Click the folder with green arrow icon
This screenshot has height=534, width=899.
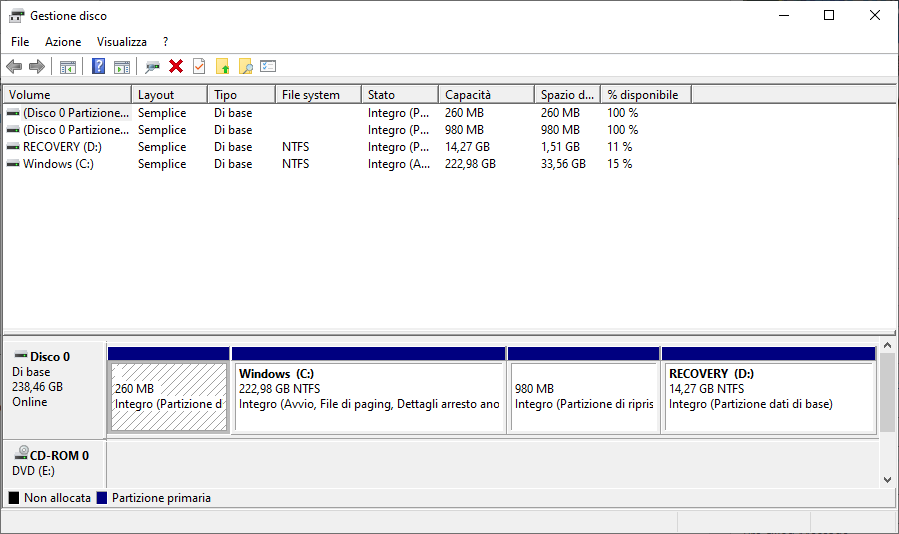(222, 67)
